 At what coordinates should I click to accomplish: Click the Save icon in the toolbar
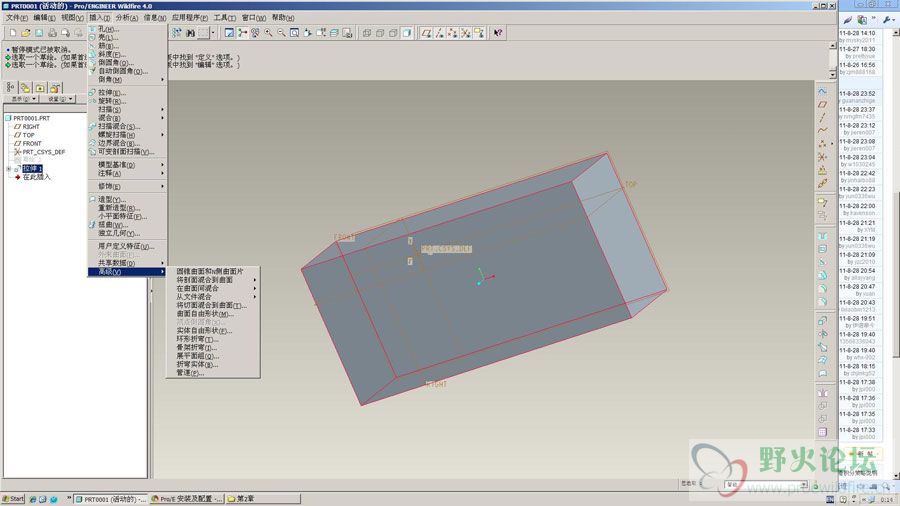coord(39,33)
